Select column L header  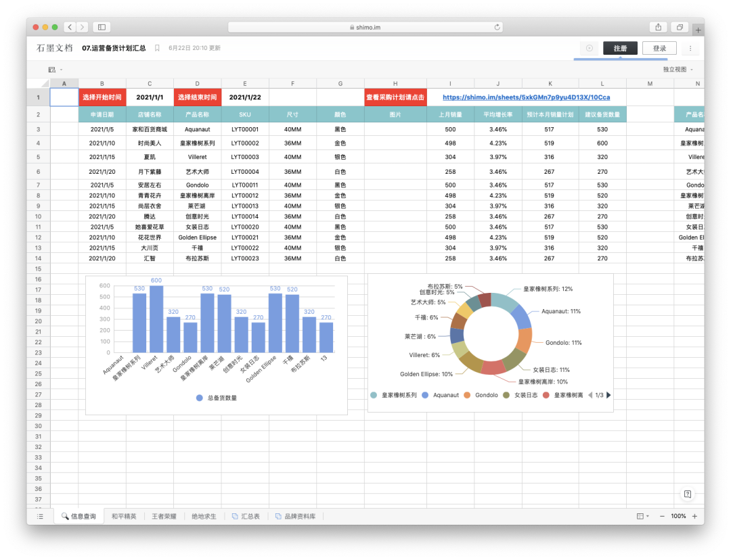pyautogui.click(x=602, y=84)
